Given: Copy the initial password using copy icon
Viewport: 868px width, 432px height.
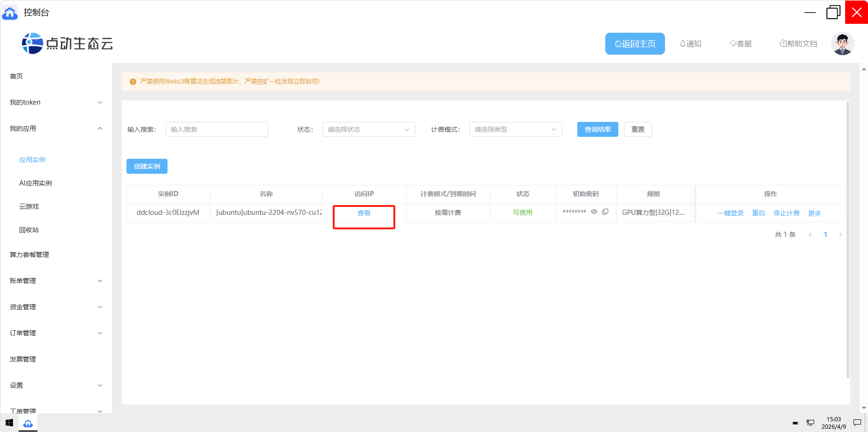Looking at the screenshot, I should tap(605, 212).
